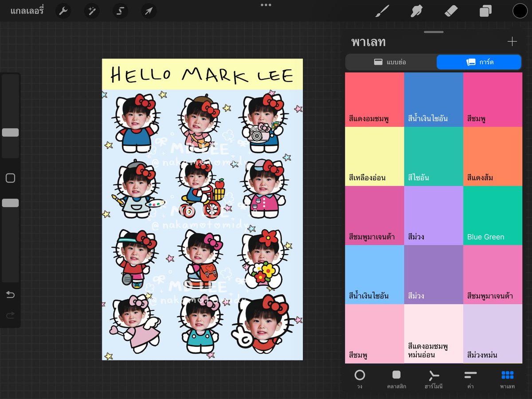This screenshot has width=532, height=399.
Task: Tap the HELLO MARK LEE yellow banner
Action: point(202,74)
